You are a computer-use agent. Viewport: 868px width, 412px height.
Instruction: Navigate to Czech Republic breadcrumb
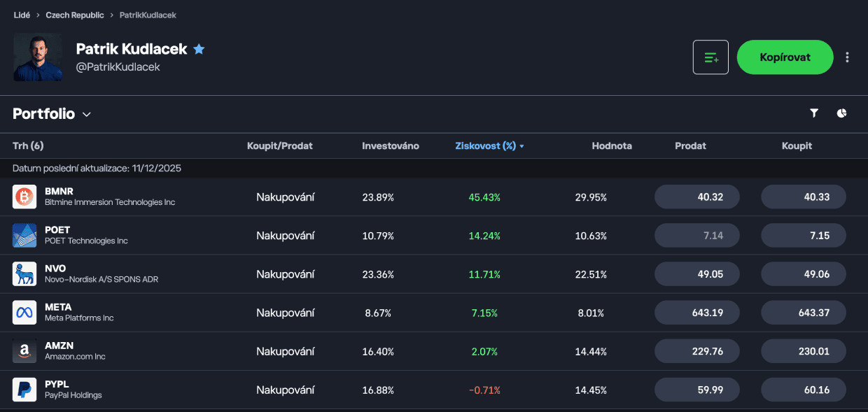click(75, 15)
